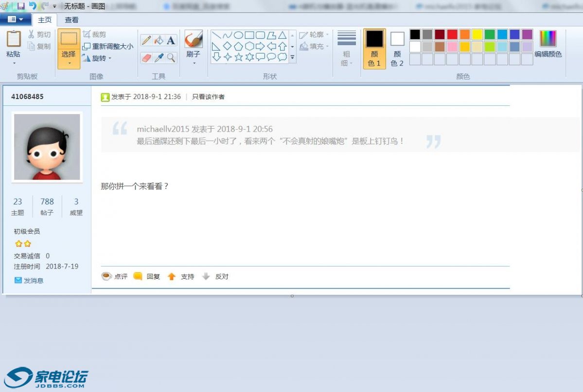583x392 pixels.
Task: Open the 旋转 (rotate) dropdown
Action: tap(97, 58)
